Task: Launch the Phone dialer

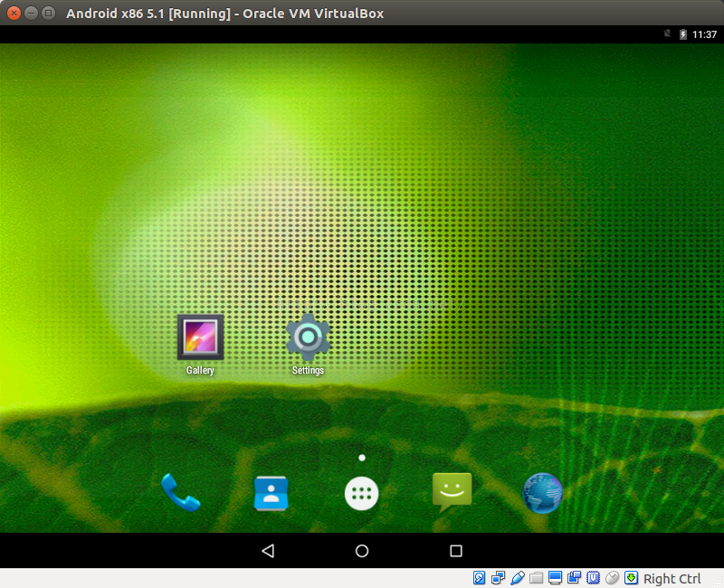Action: point(180,492)
